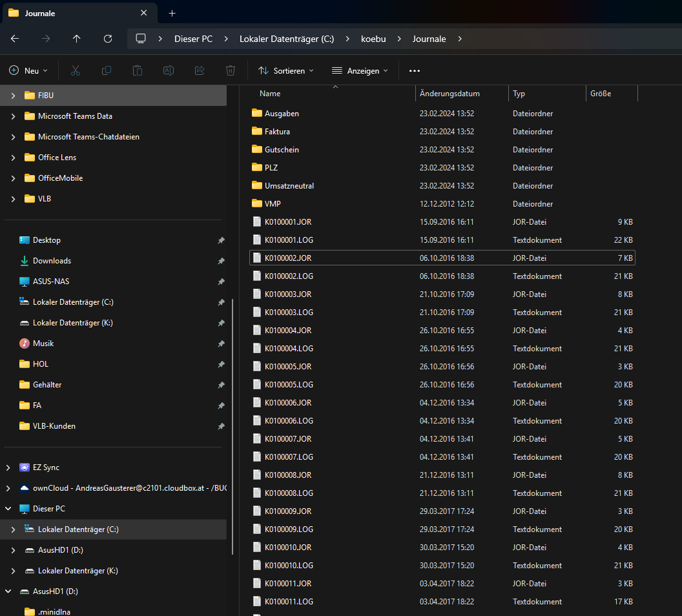Open the three-dot more options menu
The height and width of the screenshot is (616, 682).
415,70
